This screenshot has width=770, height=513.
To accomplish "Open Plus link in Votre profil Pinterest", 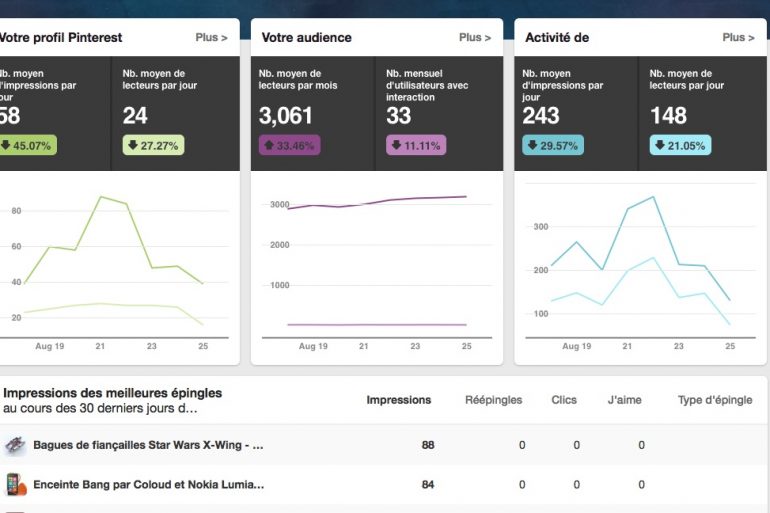I will point(210,38).
